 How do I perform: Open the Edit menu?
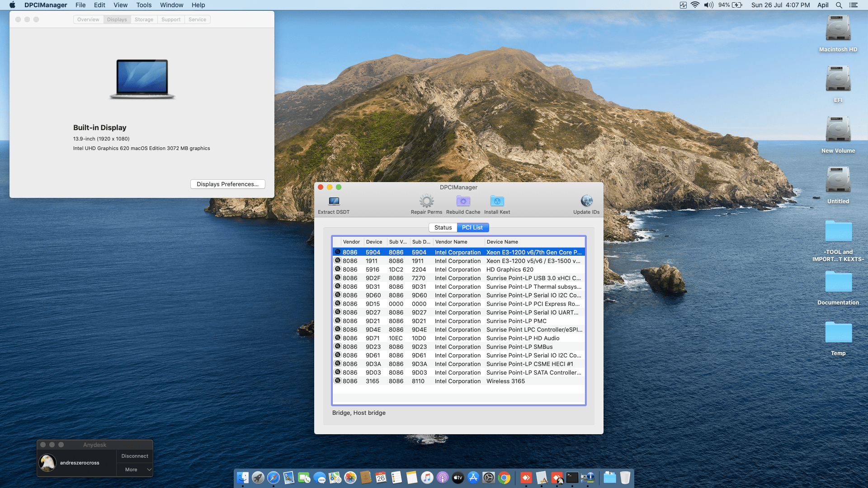(x=99, y=5)
